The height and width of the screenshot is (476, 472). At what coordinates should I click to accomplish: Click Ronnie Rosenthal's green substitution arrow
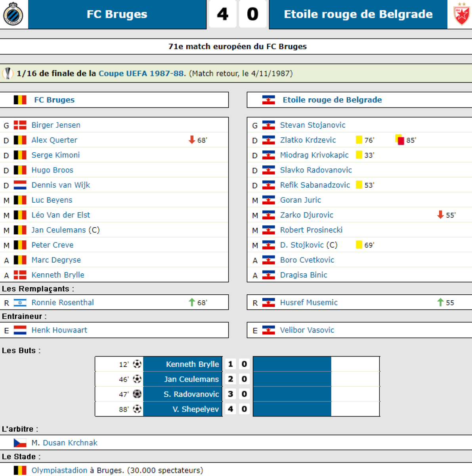tap(192, 303)
